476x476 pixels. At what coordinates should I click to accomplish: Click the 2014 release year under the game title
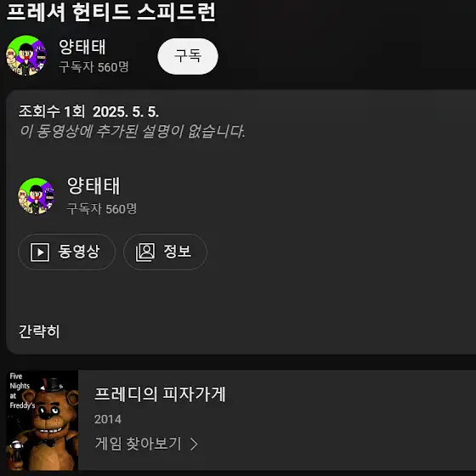click(x=108, y=419)
